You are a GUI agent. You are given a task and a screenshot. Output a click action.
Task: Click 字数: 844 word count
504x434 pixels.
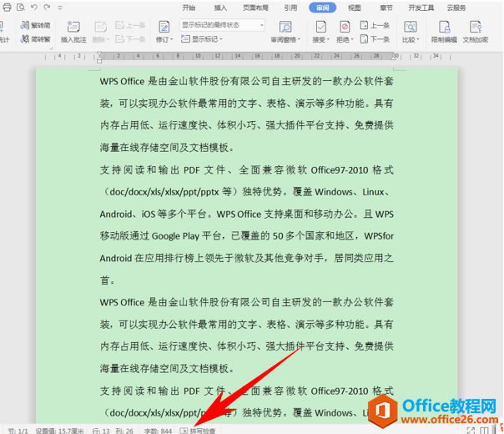158,431
